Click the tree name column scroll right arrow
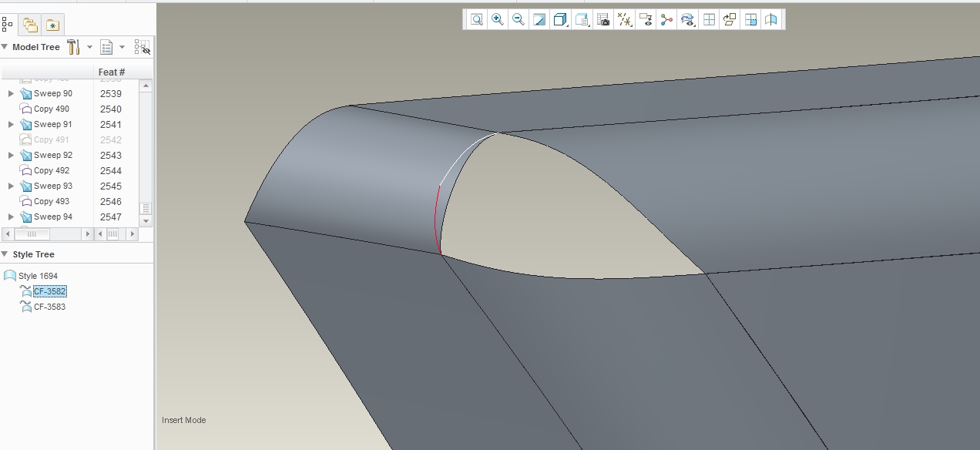 87,234
